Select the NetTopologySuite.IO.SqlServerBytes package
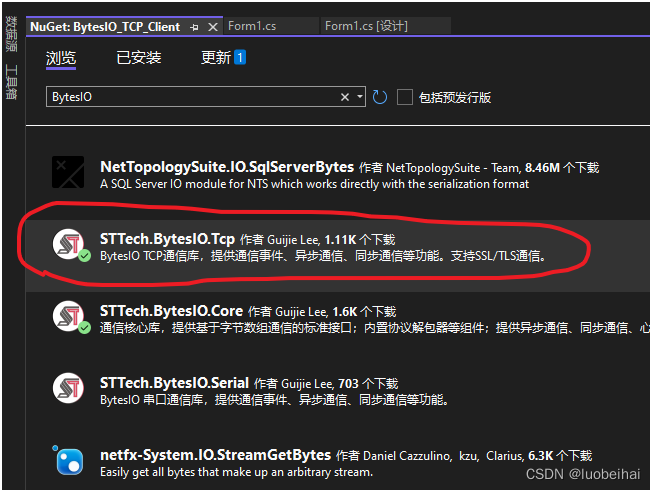656x490 pixels. [227, 167]
